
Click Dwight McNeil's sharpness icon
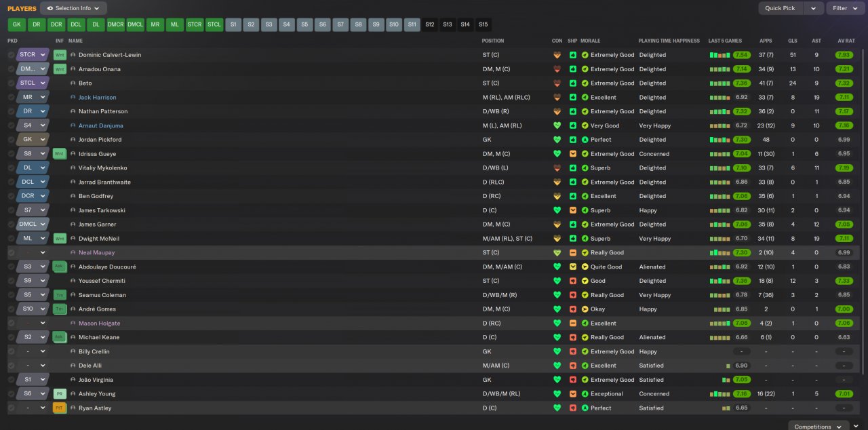(x=573, y=239)
